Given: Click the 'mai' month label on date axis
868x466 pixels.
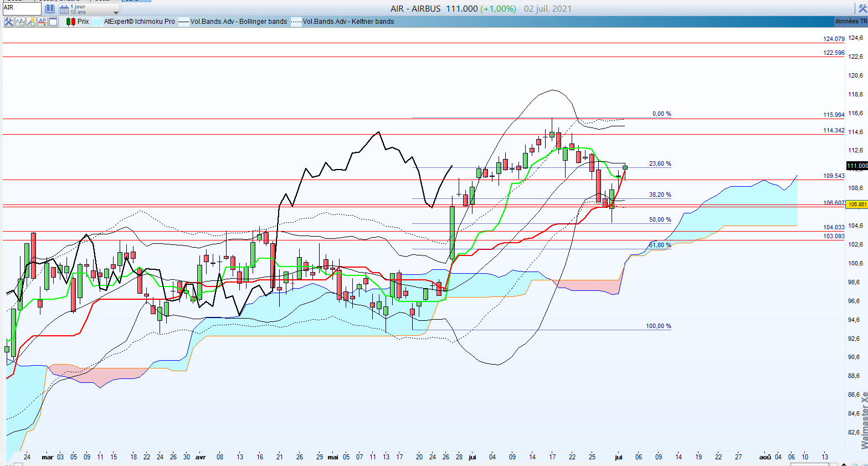Looking at the screenshot, I should [332, 457].
